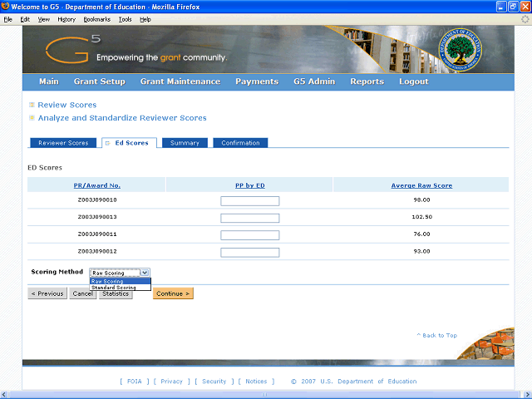The height and width of the screenshot is (399, 532).
Task: Choose Standard Scoring from the dropdown list
Action: tap(120, 288)
